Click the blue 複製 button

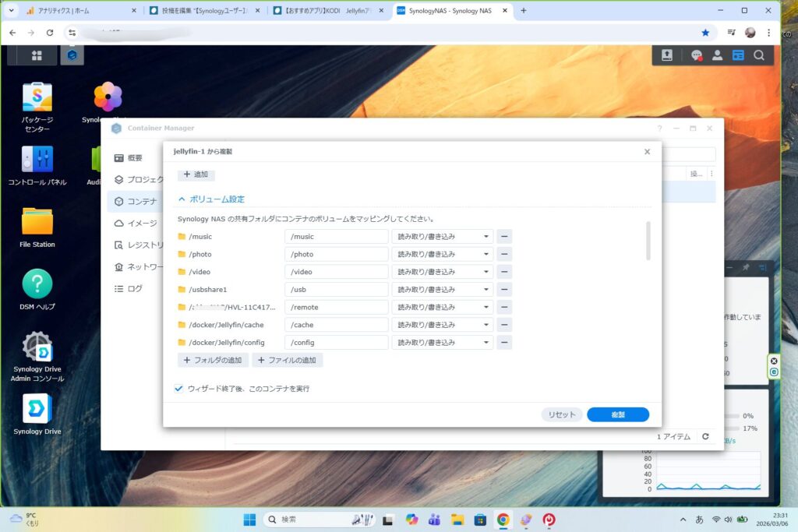coord(617,415)
